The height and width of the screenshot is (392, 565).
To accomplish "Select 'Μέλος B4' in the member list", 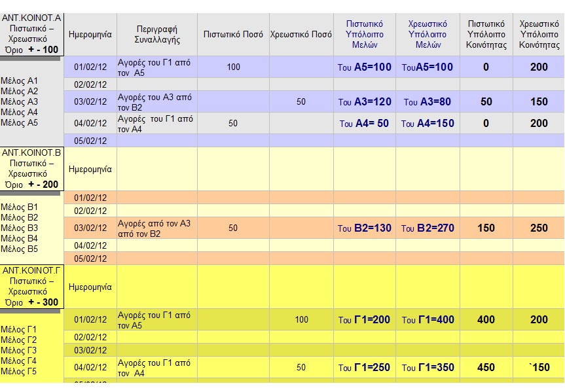I will click(19, 238).
